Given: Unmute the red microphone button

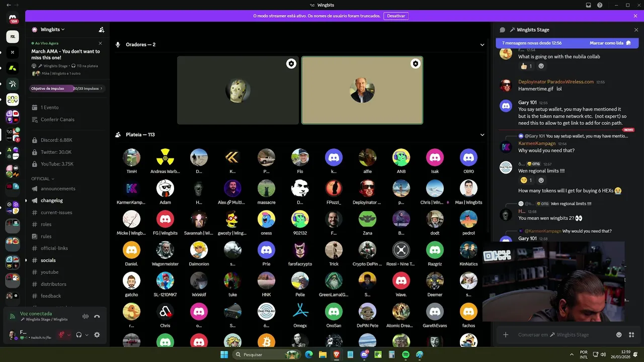Looking at the screenshot, I should tap(62, 335).
